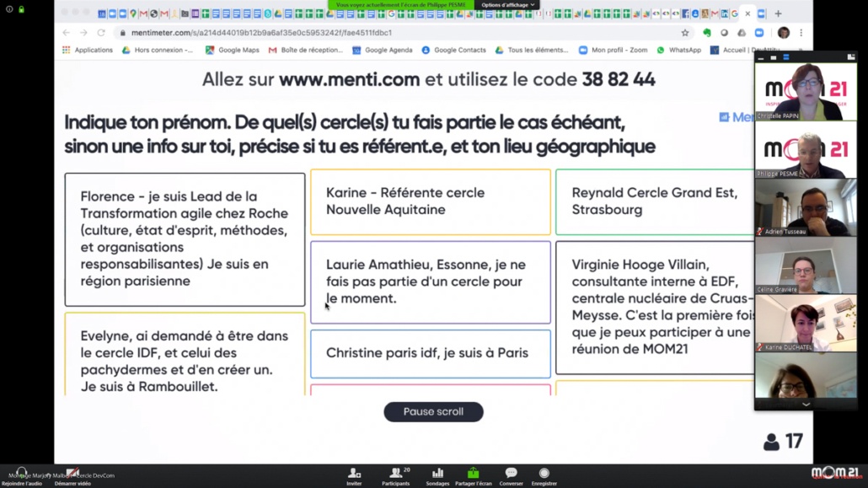The height and width of the screenshot is (488, 868).
Task: Select Philippe PESME's video thumbnail
Action: coord(806,149)
